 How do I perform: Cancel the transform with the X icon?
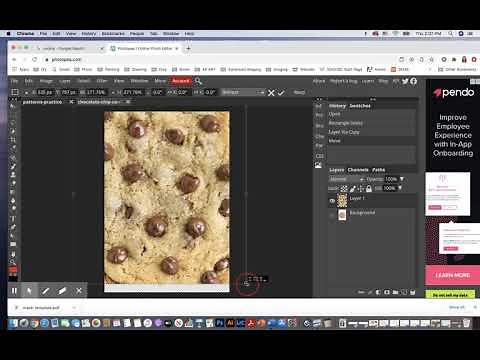(x=271, y=93)
